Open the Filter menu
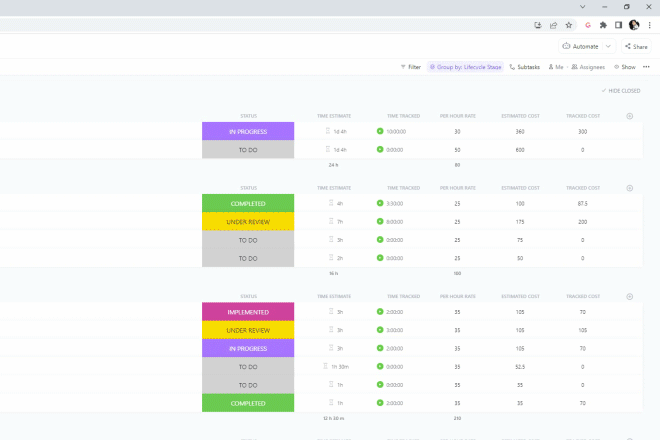 tap(410, 67)
